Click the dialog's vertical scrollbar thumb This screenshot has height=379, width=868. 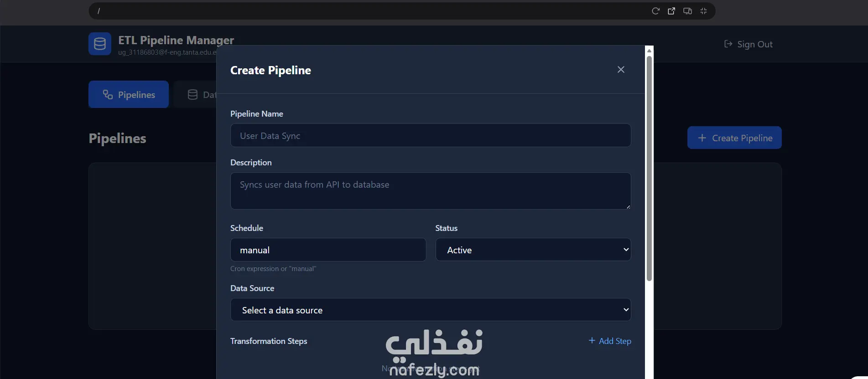point(649,169)
